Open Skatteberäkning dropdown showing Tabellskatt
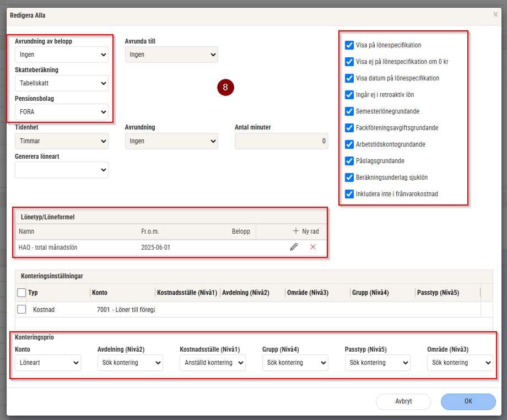This screenshot has height=420, width=507. tap(61, 83)
